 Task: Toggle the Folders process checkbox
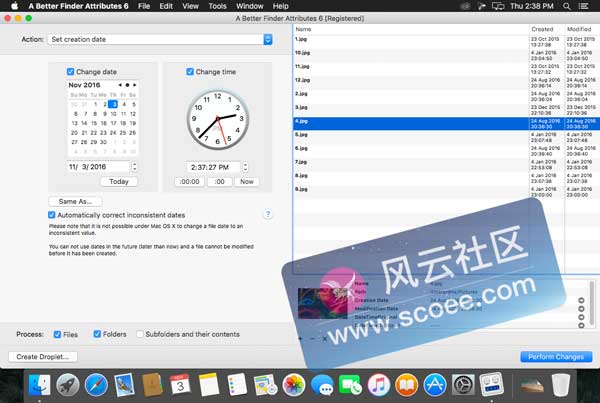(97, 334)
